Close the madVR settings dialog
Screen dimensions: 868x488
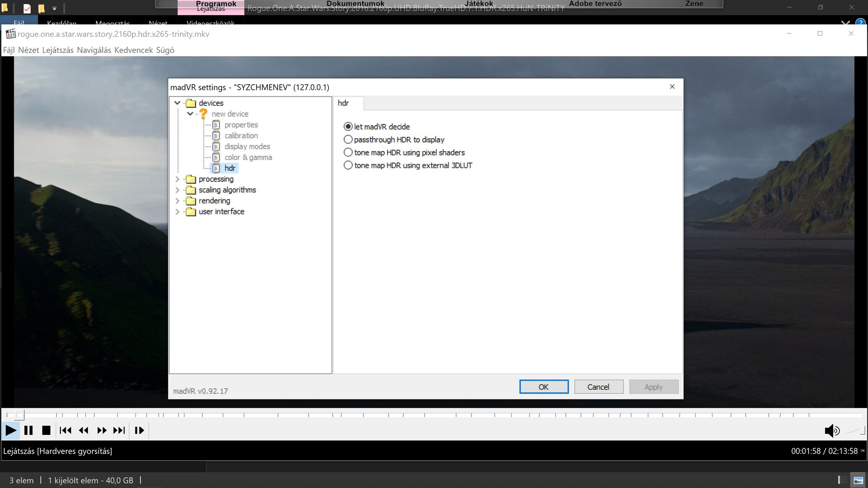click(x=672, y=87)
